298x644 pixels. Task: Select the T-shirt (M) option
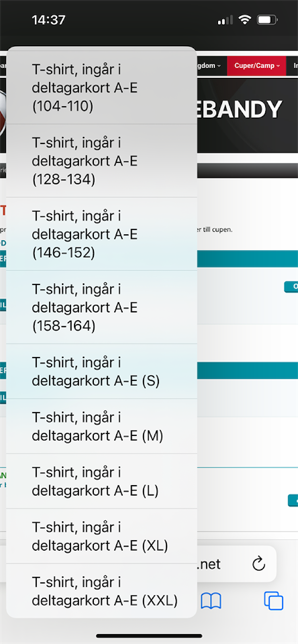(101, 427)
